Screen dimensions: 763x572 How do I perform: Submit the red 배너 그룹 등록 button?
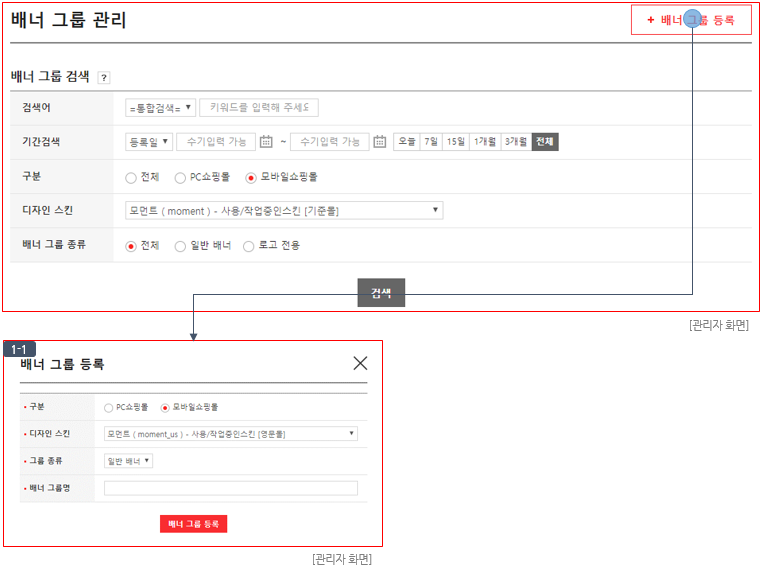pyautogui.click(x=193, y=524)
